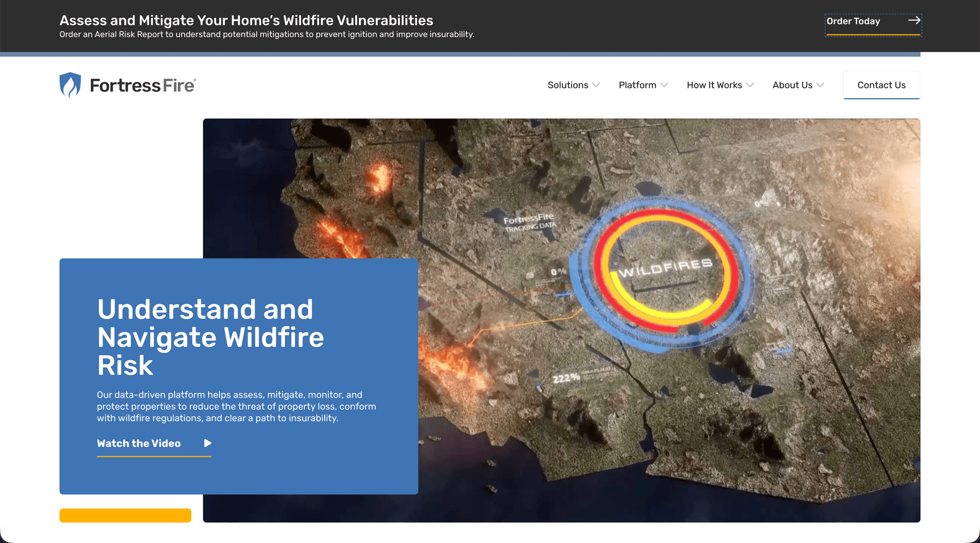Expand the How It Works dropdown chevron
Viewport: 980px width, 543px height.
[750, 85]
